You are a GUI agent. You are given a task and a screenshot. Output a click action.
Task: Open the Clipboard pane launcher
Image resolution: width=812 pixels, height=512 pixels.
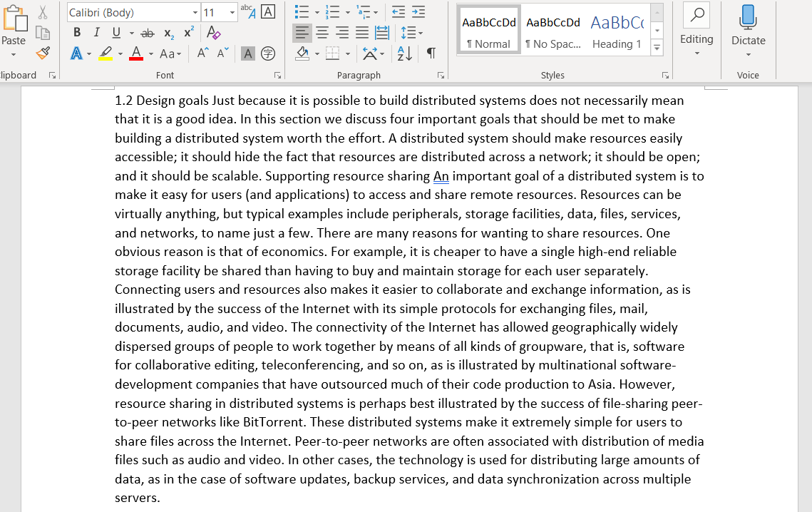[x=52, y=76]
